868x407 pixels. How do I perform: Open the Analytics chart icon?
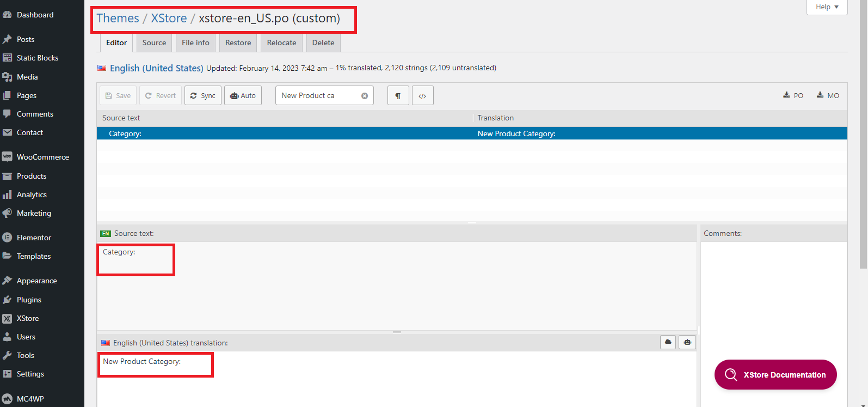7,195
